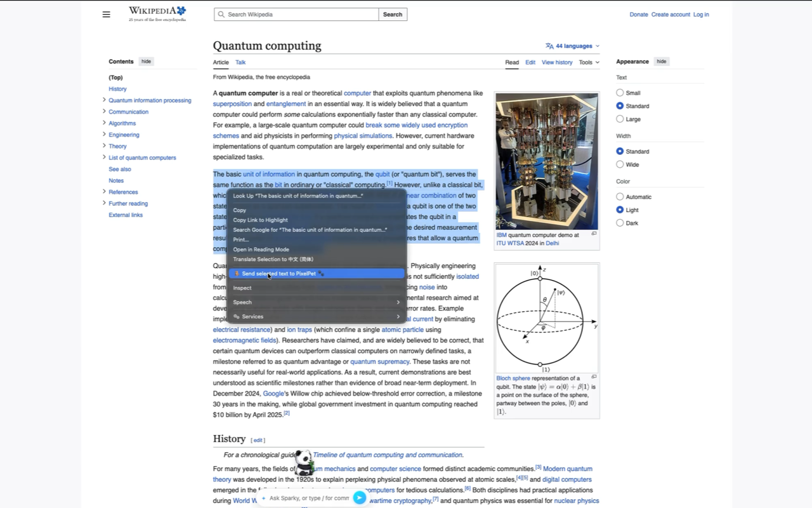Open the Services submenu
Image resolution: width=812 pixels, height=508 pixels.
(x=317, y=316)
